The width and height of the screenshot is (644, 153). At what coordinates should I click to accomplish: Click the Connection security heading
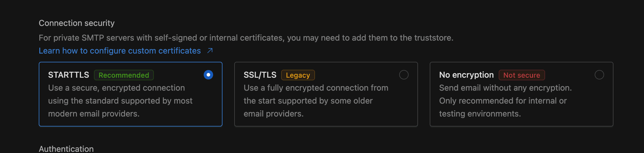[x=77, y=23]
